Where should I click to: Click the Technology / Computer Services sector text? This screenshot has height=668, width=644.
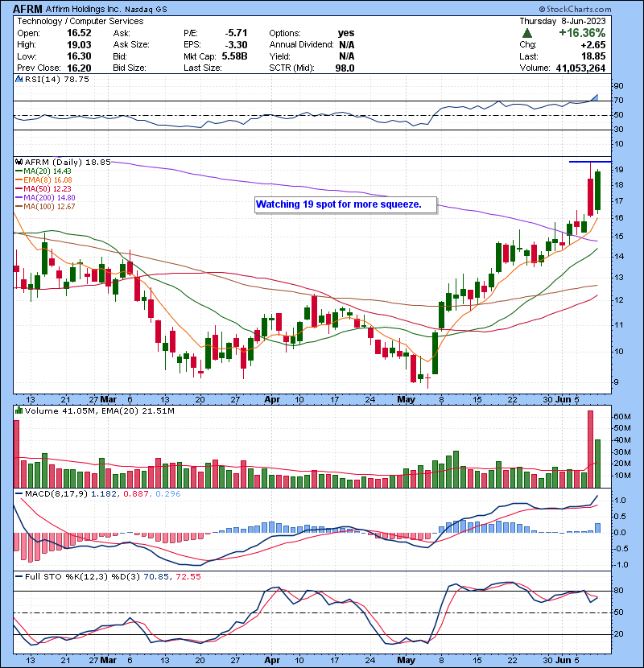[80, 21]
